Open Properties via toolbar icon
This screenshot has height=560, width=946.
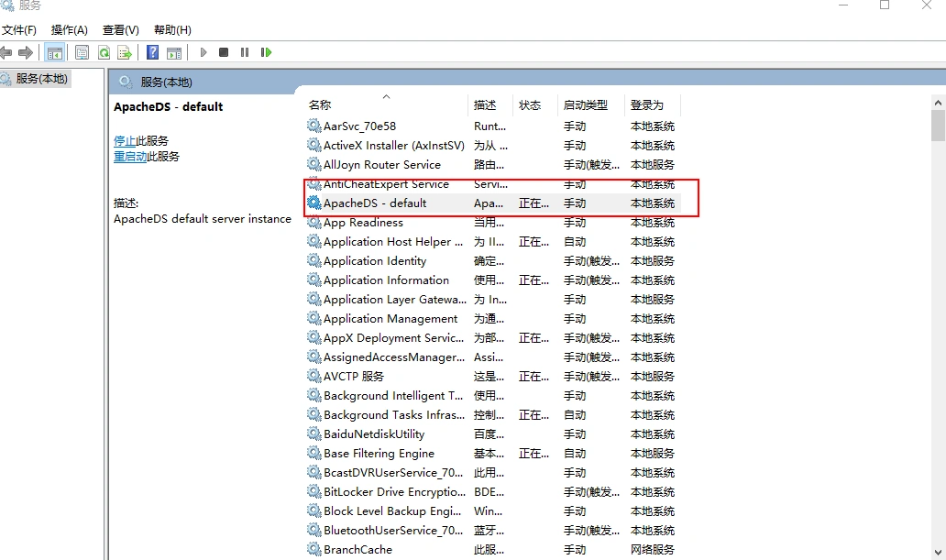[x=82, y=52]
